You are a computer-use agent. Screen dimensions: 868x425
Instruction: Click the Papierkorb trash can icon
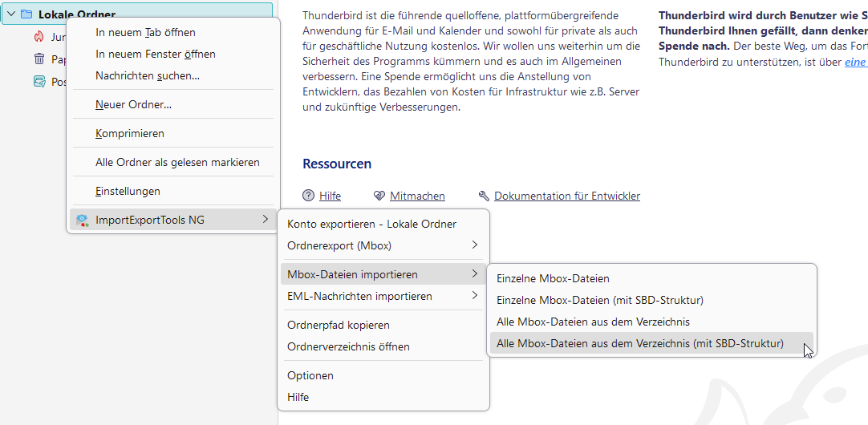pos(39,59)
